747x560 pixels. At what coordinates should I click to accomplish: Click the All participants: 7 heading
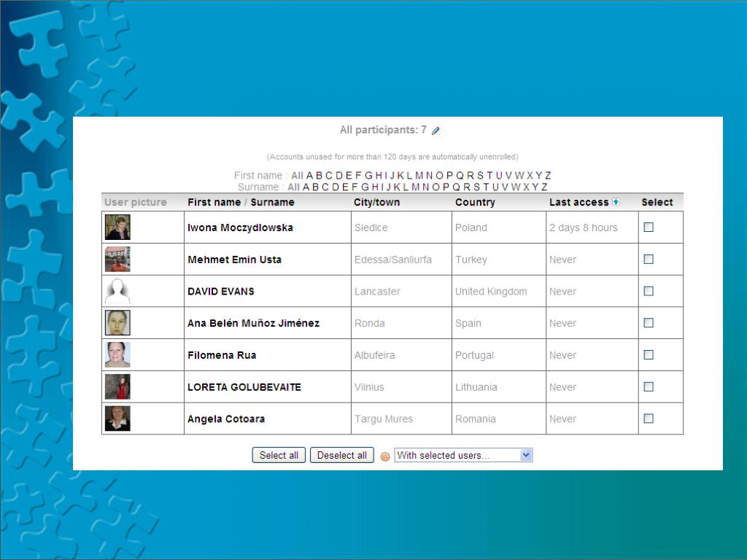pos(383,130)
